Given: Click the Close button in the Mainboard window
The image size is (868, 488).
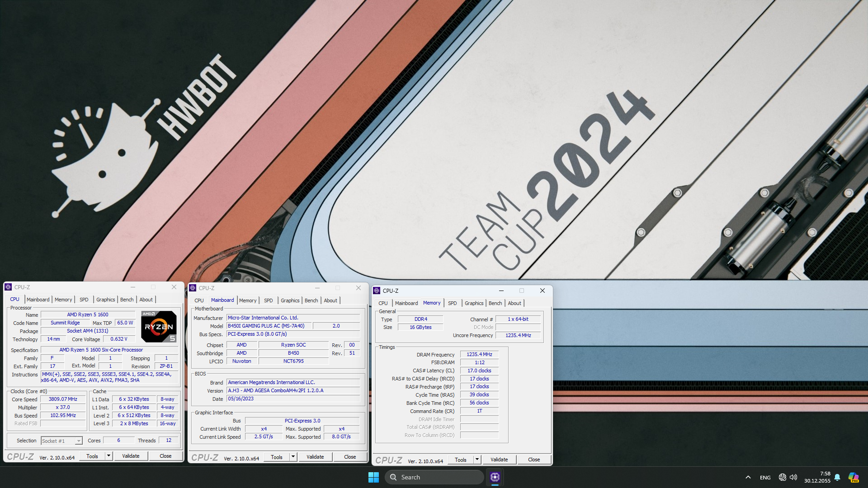Looking at the screenshot, I should pos(350,457).
